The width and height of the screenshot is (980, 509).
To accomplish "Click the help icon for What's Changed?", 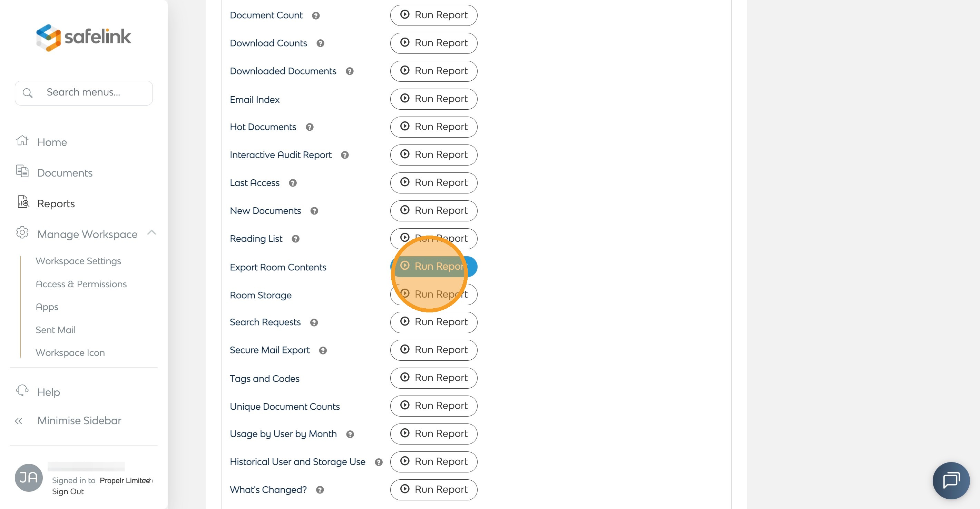I will click(320, 490).
